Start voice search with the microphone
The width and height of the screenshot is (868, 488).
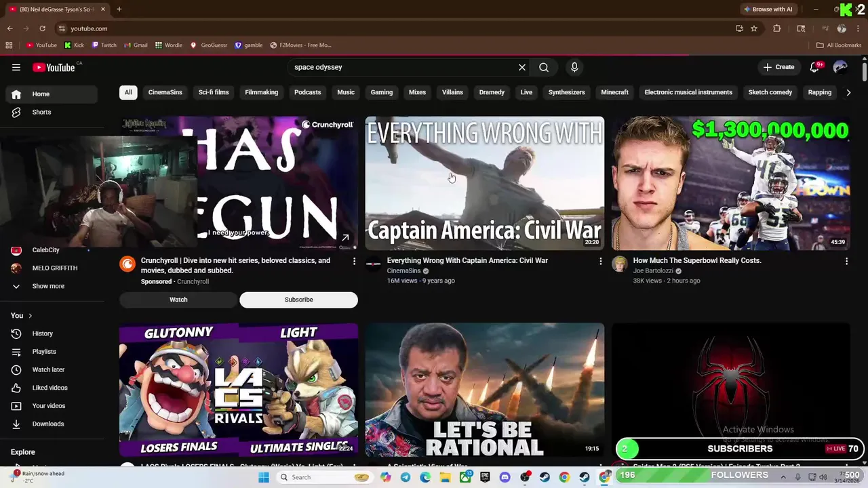tap(574, 67)
